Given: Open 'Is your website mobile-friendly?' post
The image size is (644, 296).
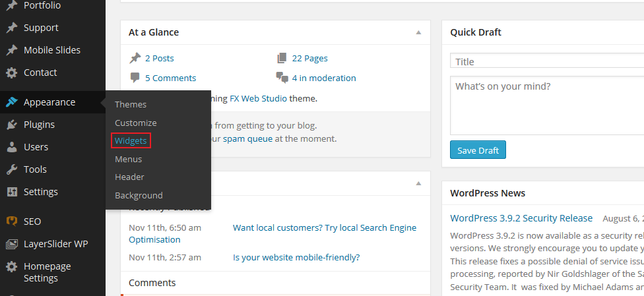Looking at the screenshot, I should [296, 257].
